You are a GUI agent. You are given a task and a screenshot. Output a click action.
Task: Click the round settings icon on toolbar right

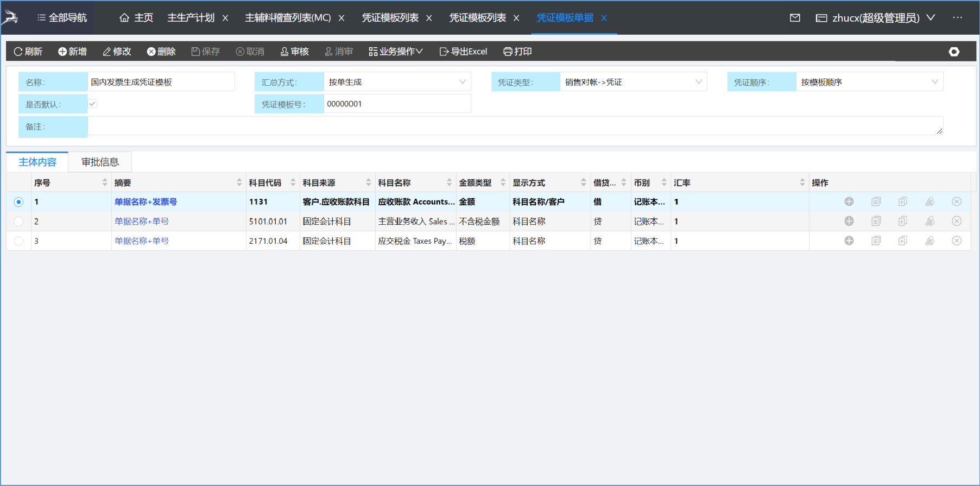point(954,52)
